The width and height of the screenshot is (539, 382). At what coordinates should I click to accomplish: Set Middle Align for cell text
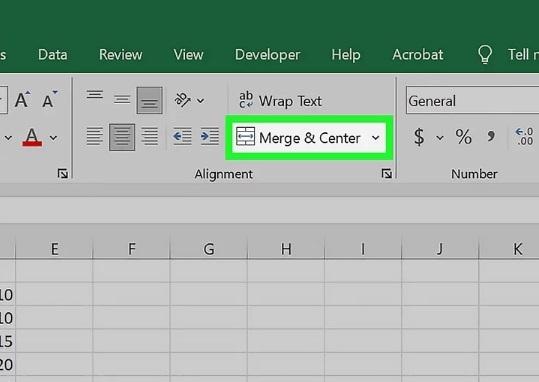click(x=122, y=100)
